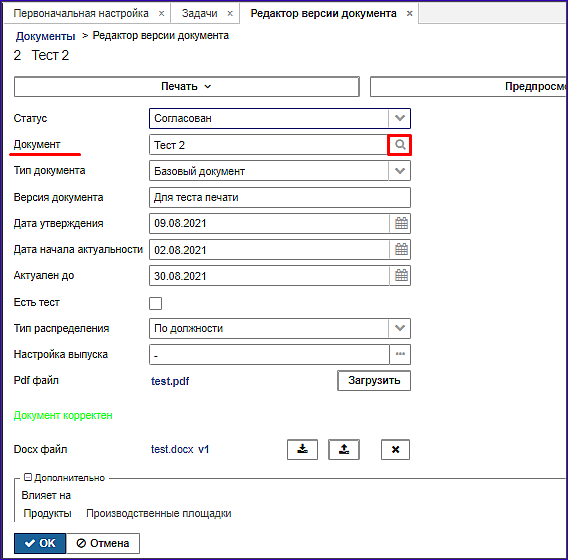Open the Продукты tab
The width and height of the screenshot is (568, 560).
47,513
